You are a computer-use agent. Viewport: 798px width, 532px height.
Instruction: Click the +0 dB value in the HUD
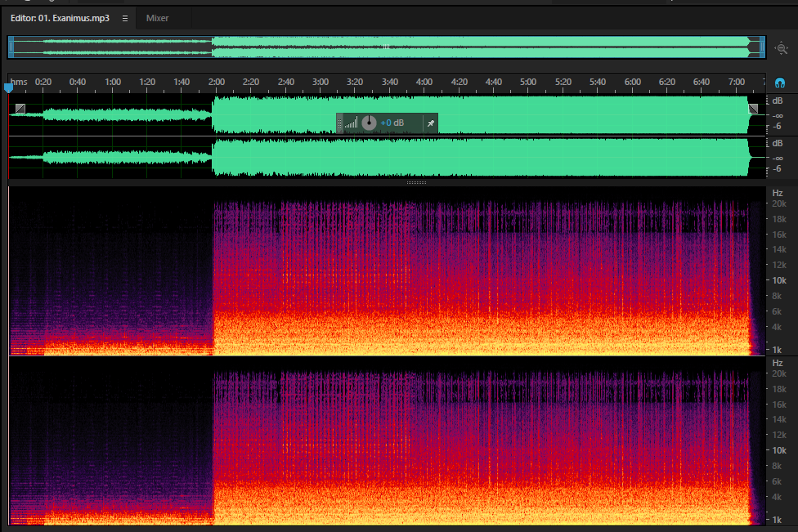coord(392,123)
